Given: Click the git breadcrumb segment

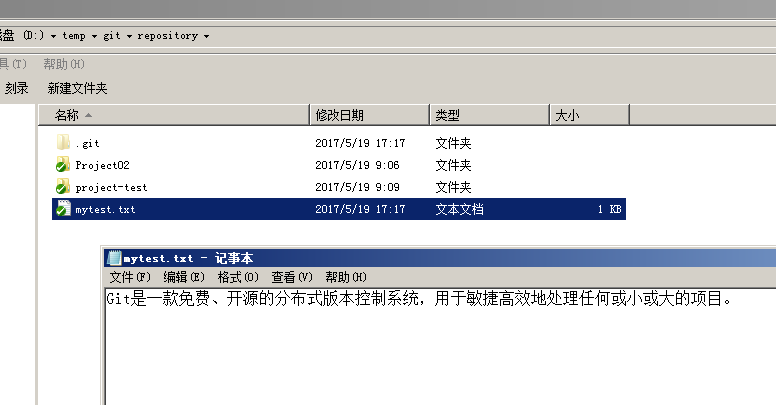Looking at the screenshot, I should [112, 36].
